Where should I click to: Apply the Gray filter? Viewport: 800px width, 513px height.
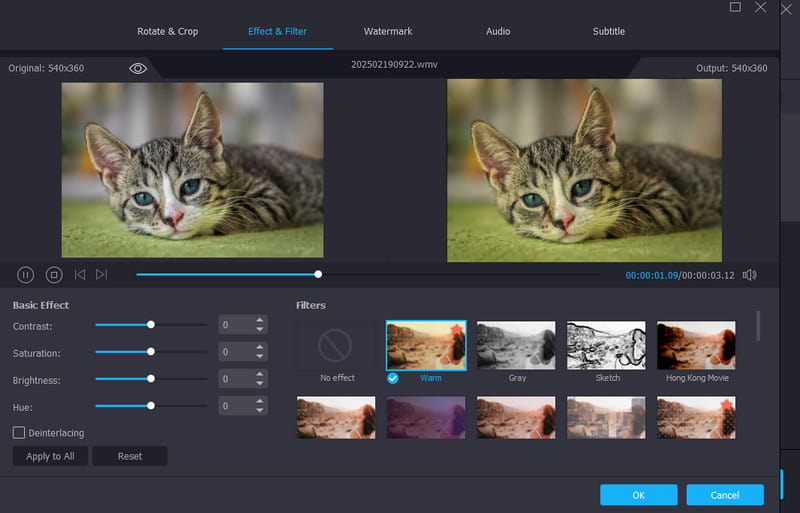coord(516,346)
